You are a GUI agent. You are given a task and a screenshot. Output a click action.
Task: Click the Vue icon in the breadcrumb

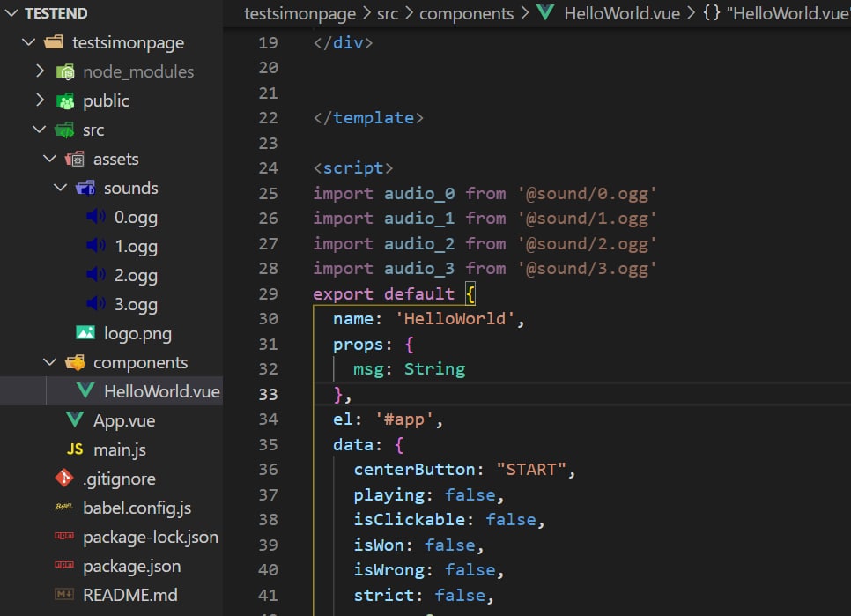pos(545,12)
